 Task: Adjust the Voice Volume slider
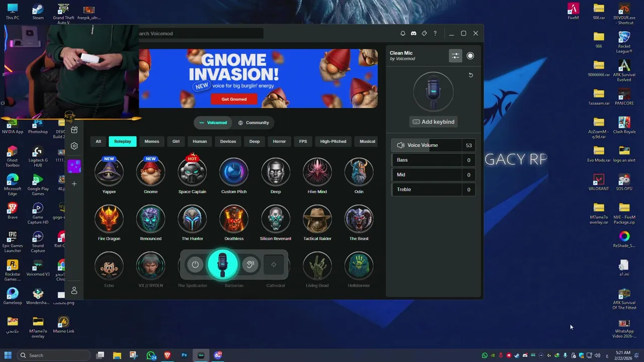coord(433,145)
